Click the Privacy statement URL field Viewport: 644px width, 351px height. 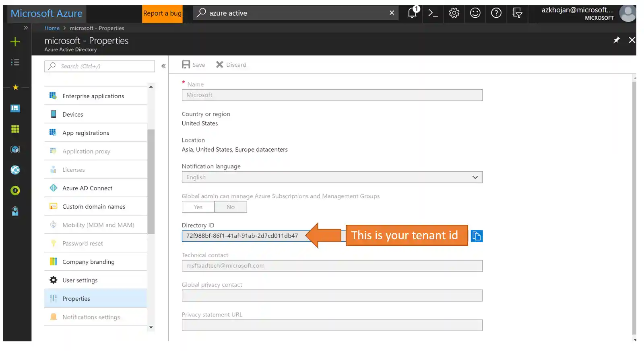pyautogui.click(x=332, y=325)
